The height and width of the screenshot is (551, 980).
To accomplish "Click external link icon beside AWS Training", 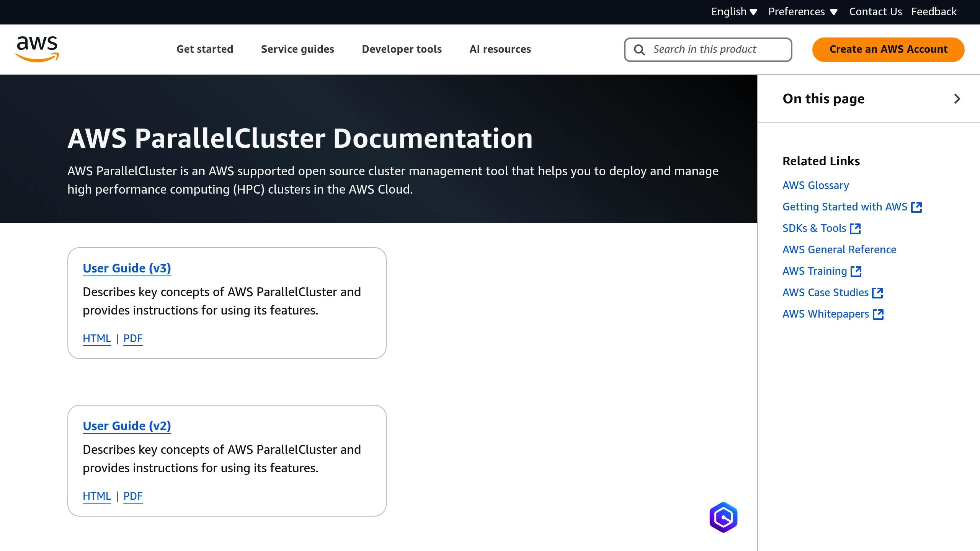I will pos(856,271).
